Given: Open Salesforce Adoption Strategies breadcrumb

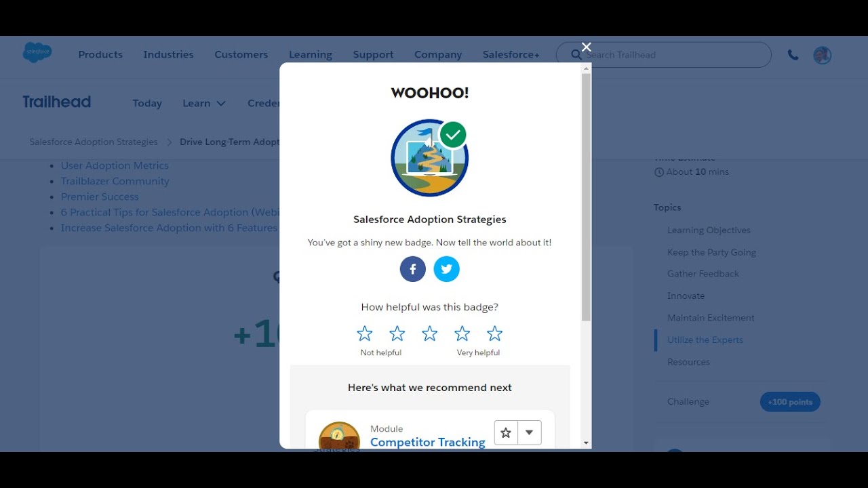Looking at the screenshot, I should point(94,142).
